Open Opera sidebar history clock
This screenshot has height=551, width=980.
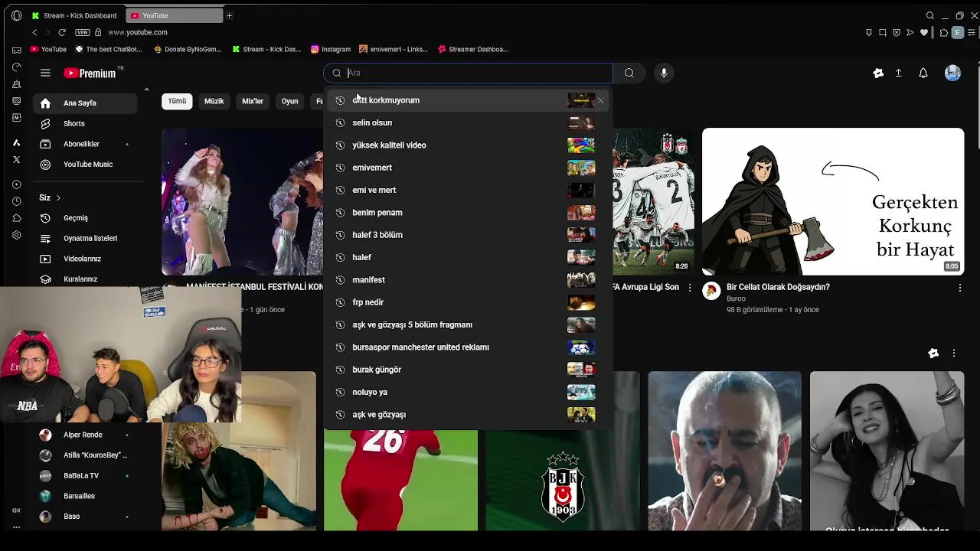17,201
